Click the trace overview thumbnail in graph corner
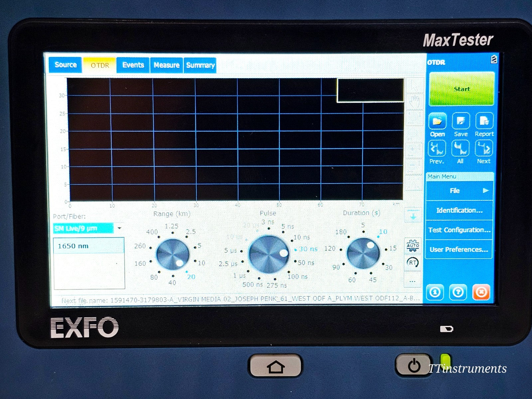Image resolution: width=532 pixels, height=399 pixels. click(x=370, y=90)
